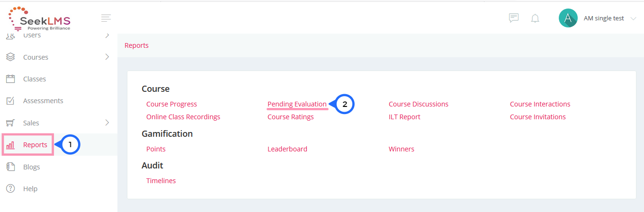Toggle the sidebar collapse hamburger icon

click(106, 18)
